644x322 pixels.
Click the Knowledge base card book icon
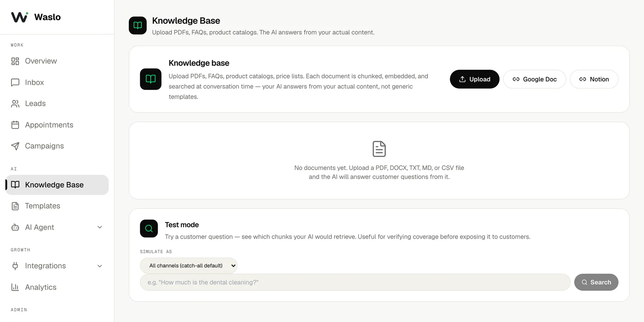tap(151, 79)
